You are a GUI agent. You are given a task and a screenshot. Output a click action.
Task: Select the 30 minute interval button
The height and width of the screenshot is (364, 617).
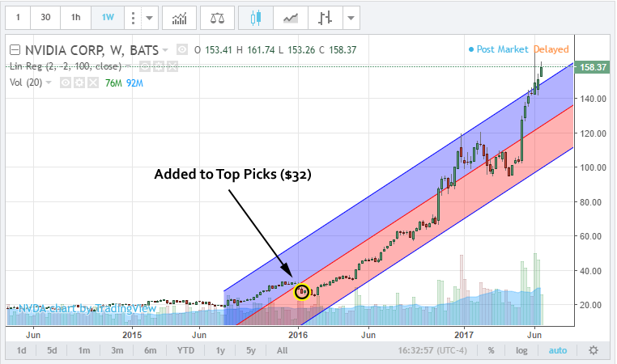(x=45, y=18)
